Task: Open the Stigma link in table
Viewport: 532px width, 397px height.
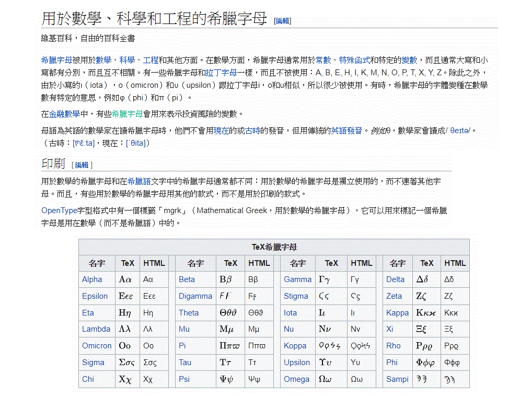Action: point(296,296)
